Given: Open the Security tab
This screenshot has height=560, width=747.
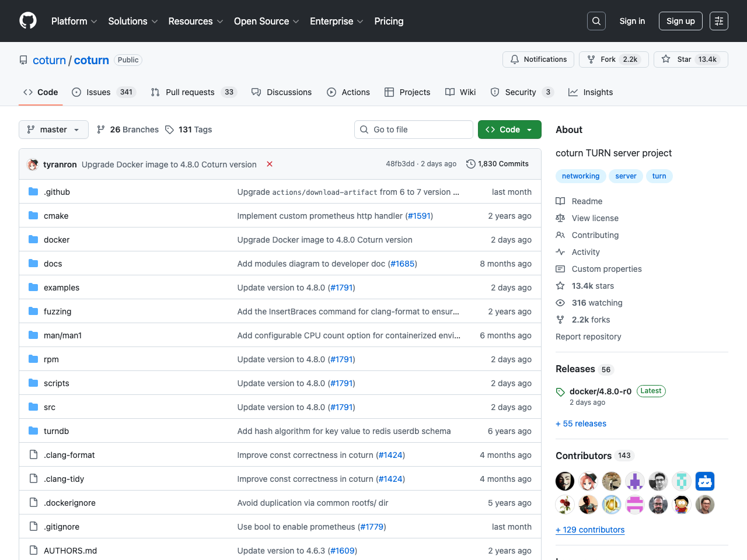Looking at the screenshot, I should click(x=521, y=92).
